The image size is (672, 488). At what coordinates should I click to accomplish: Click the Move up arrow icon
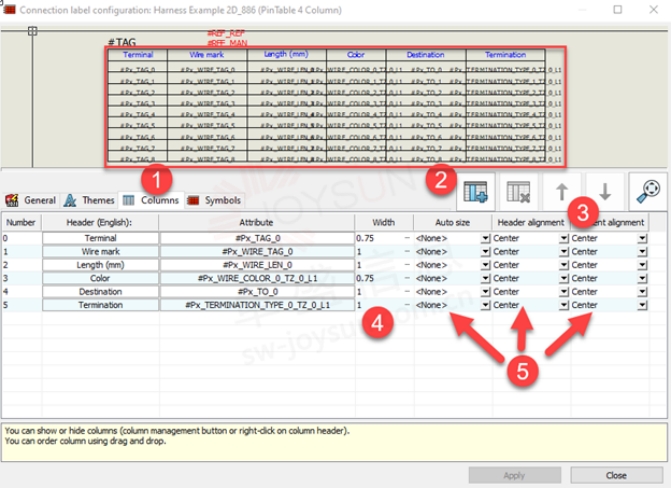pyautogui.click(x=561, y=192)
